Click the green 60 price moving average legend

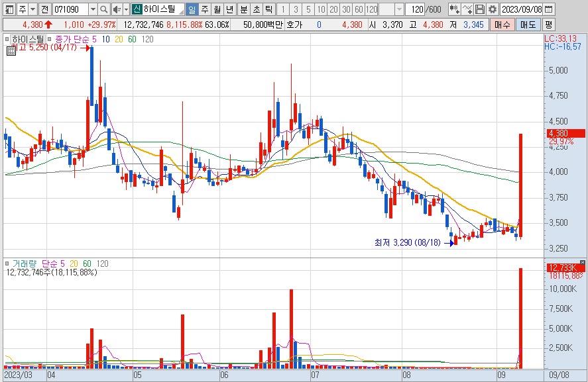click(132, 39)
